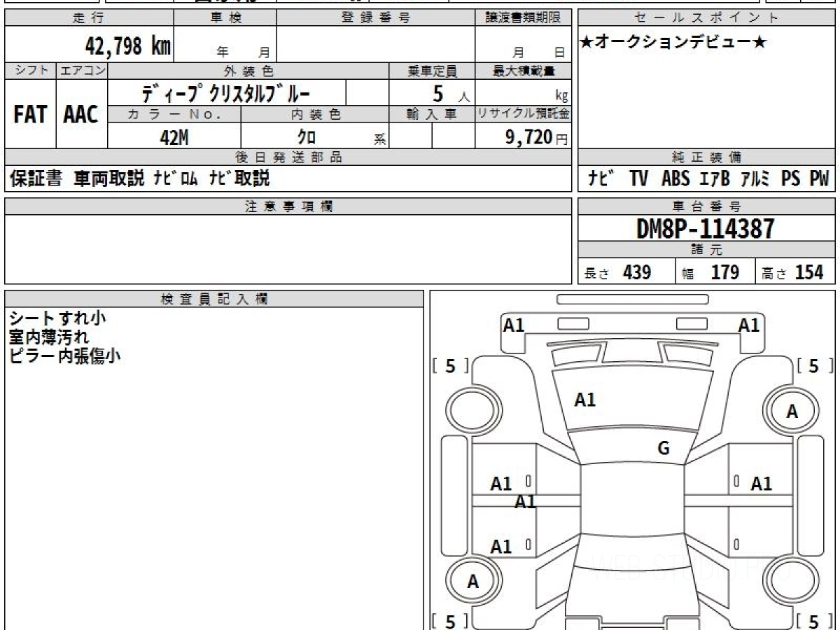The height and width of the screenshot is (630, 840).
Task: Select the interior color value クロ
Action: (307, 137)
